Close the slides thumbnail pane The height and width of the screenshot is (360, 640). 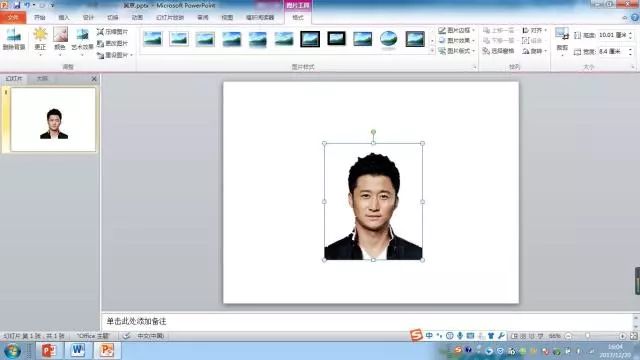pyautogui.click(x=94, y=79)
